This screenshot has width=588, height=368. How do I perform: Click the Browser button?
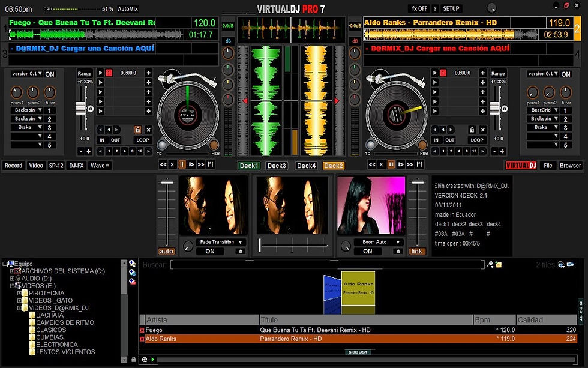tap(570, 166)
